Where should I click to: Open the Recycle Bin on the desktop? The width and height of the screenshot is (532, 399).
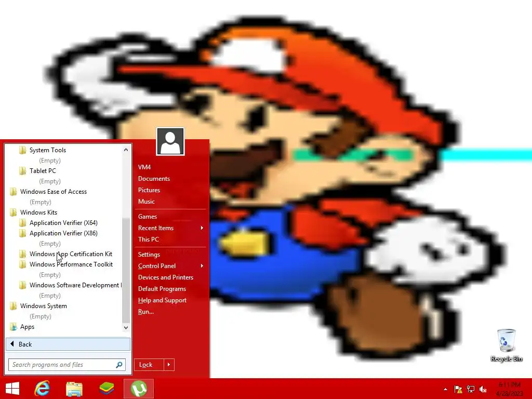tap(506, 345)
